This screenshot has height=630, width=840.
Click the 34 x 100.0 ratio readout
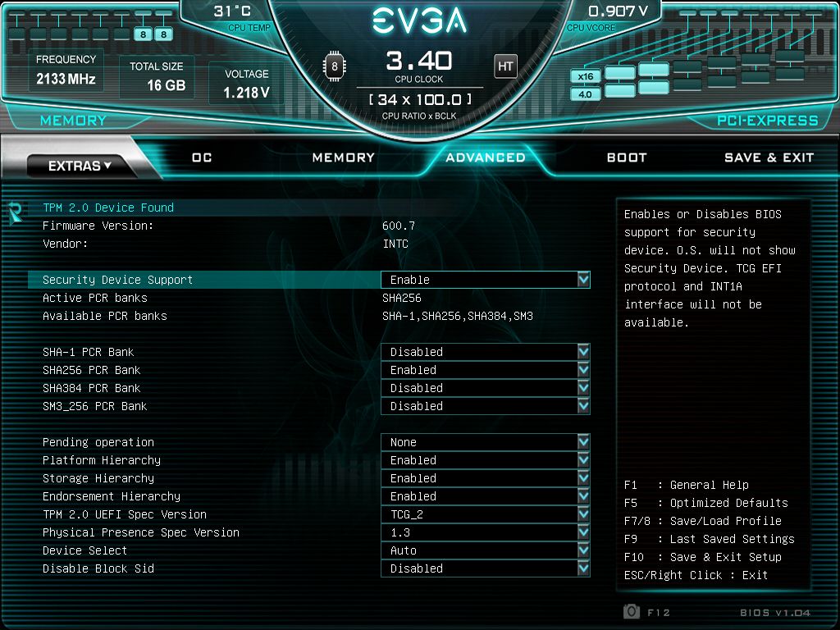click(420, 99)
